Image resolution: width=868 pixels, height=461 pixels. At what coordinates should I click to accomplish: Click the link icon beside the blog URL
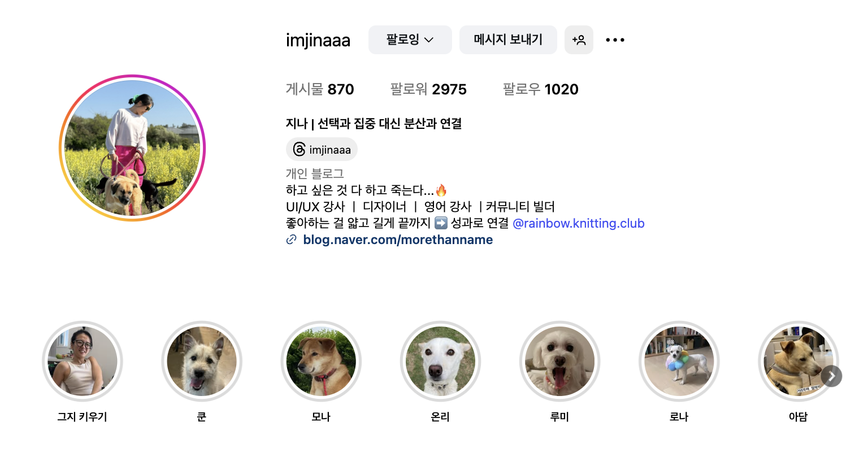pos(292,240)
